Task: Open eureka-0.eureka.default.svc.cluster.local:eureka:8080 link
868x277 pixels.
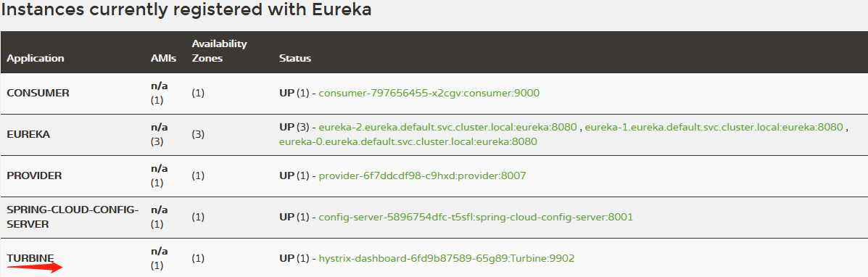Action: pos(408,142)
